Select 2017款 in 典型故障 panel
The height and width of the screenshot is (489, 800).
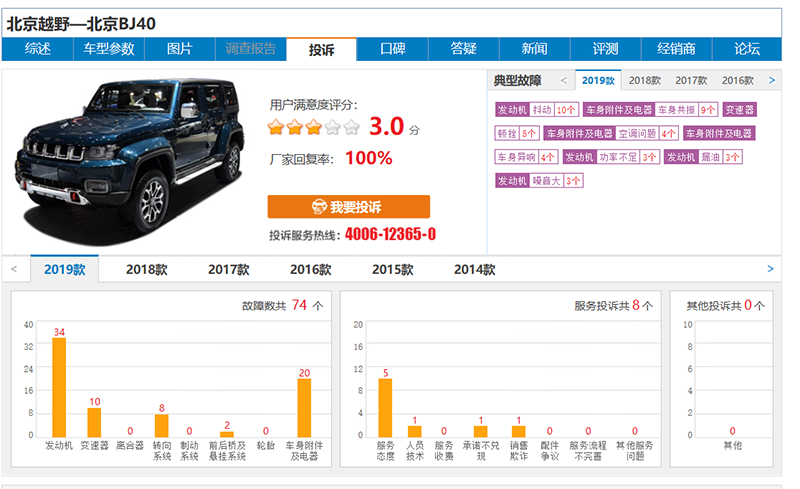click(691, 80)
